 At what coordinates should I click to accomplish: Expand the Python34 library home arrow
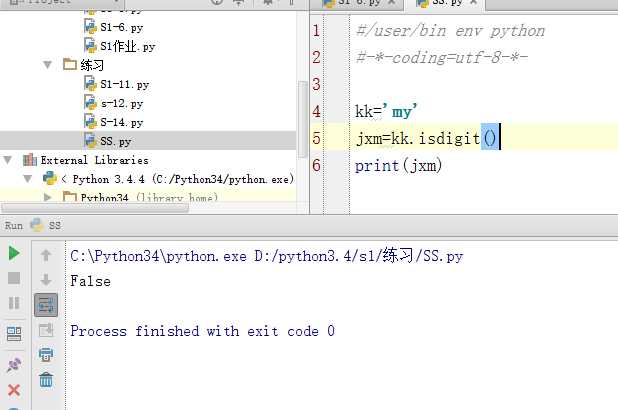(48, 197)
